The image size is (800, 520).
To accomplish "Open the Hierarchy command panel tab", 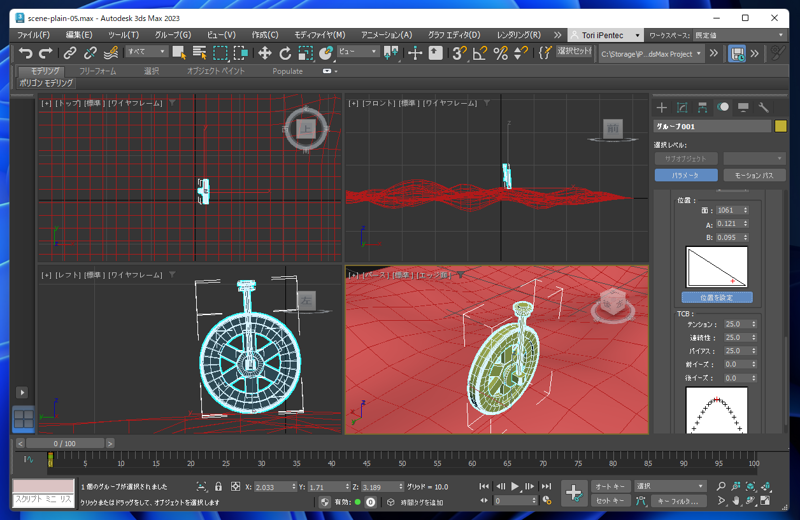I will (703, 107).
